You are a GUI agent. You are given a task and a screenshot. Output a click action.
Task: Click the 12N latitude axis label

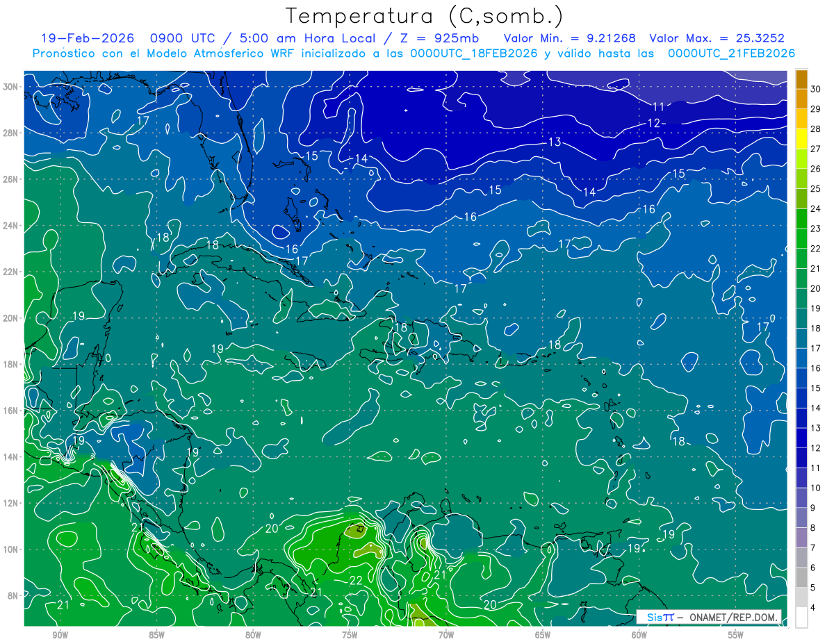(x=11, y=503)
